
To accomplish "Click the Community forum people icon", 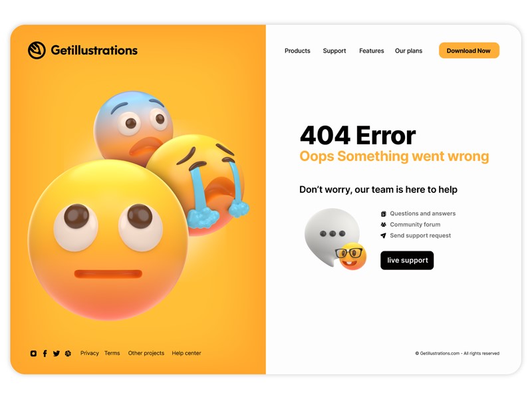I will coord(384,225).
